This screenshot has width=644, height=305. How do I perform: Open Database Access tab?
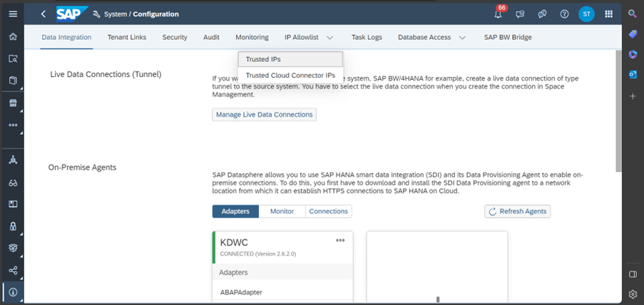424,37
